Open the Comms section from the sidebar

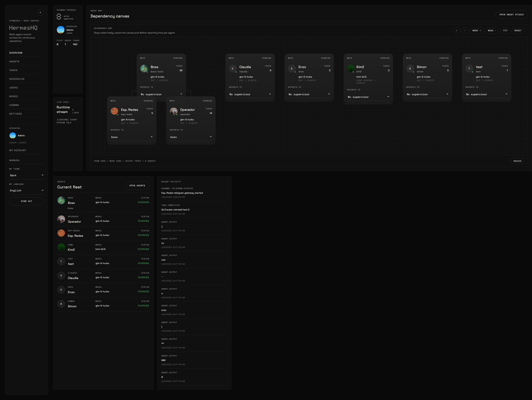(x=14, y=105)
